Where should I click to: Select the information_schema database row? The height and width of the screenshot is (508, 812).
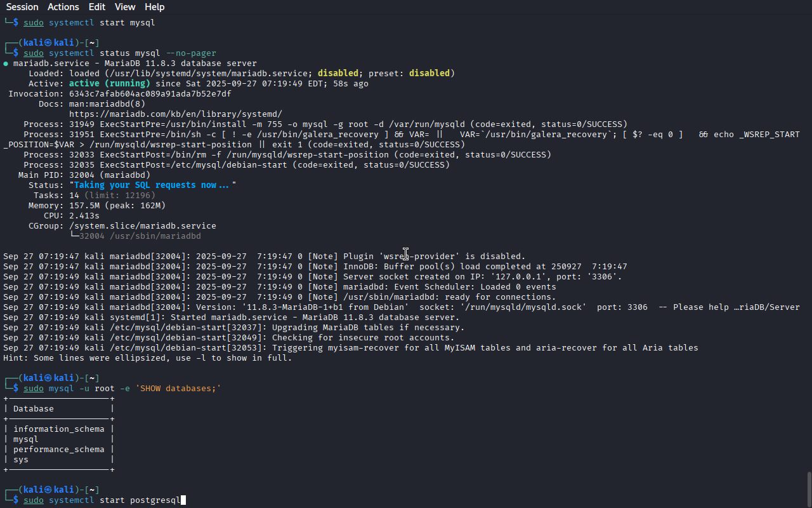58,429
